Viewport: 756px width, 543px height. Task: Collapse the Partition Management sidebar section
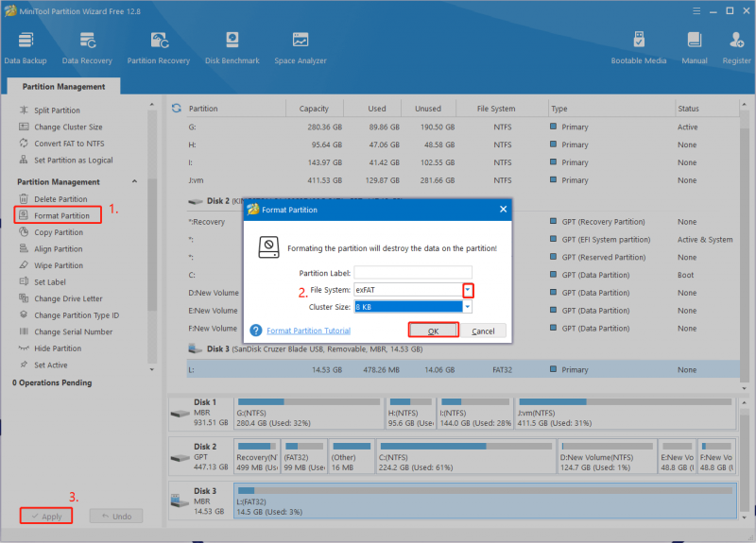click(134, 181)
